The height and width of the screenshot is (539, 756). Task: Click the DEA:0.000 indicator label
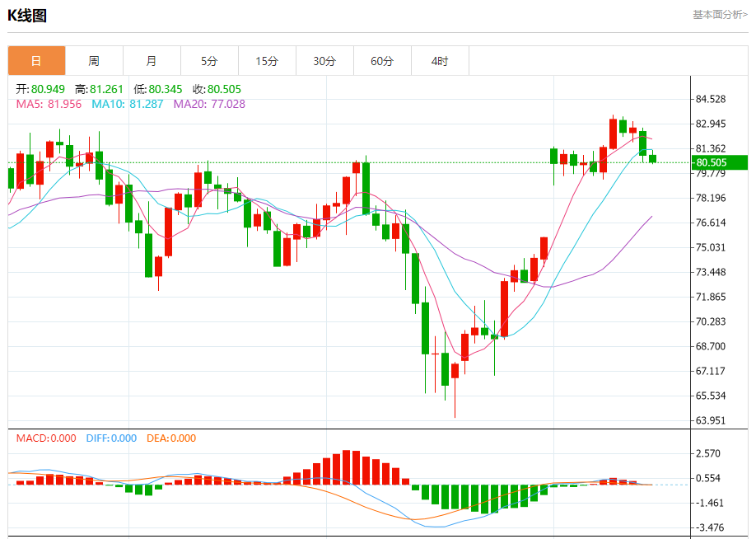(171, 438)
